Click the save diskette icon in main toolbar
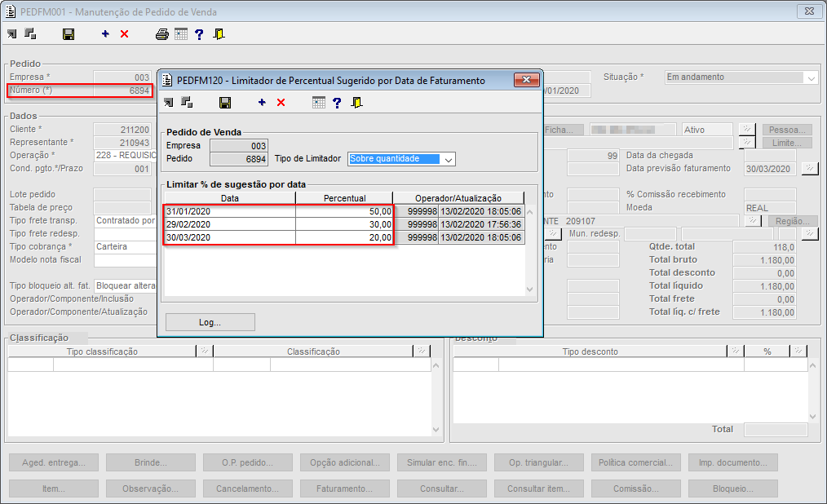Screen dimensions: 827x504 (69, 34)
